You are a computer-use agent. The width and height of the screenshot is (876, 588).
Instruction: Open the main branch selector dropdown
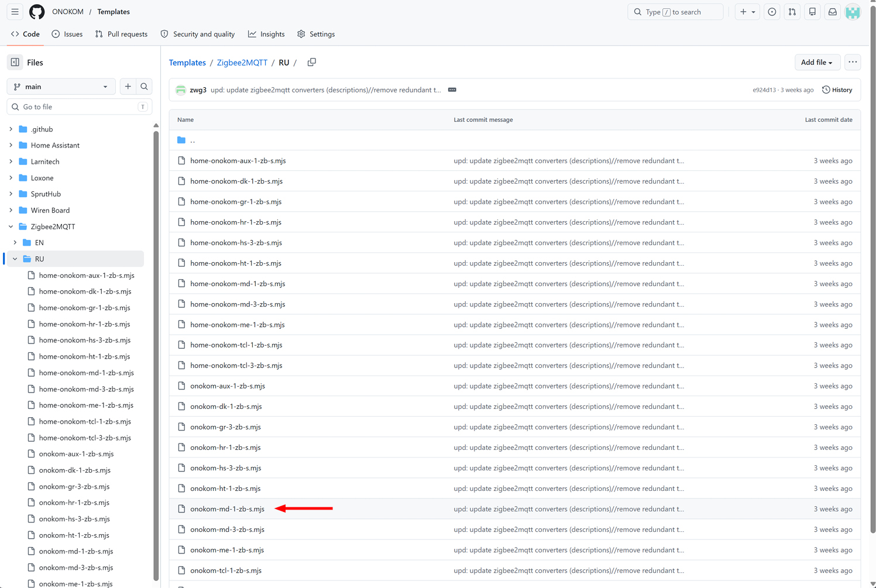tap(61, 87)
